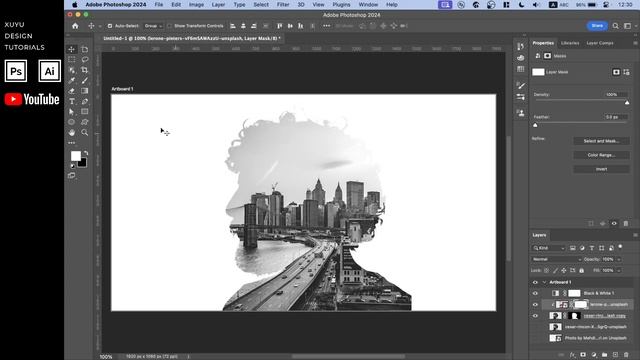Select the Horizontal Type tool
This screenshot has height=360, width=640.
[72, 101]
